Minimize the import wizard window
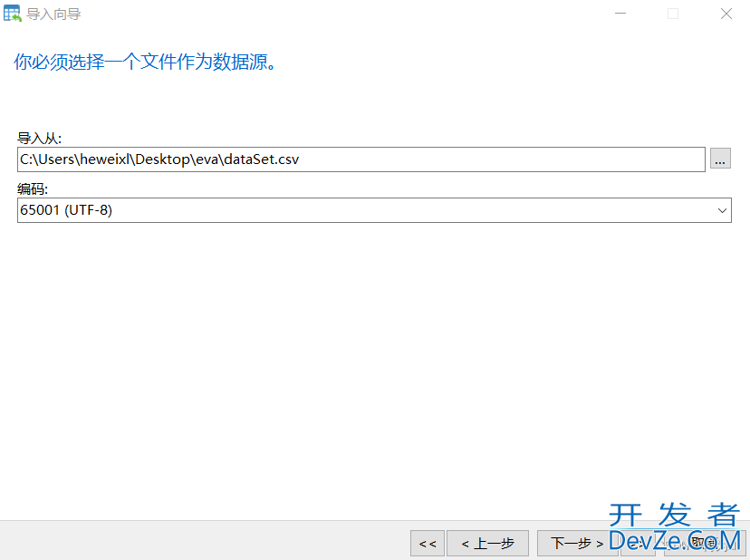 pos(620,14)
